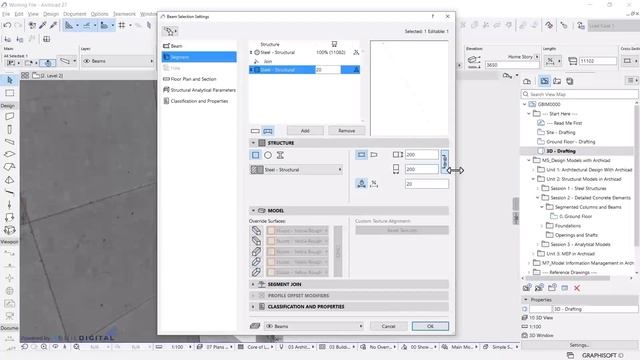The height and width of the screenshot is (360, 640).
Task: Open Publisher Sets in Navigator
Action: click(570, 81)
